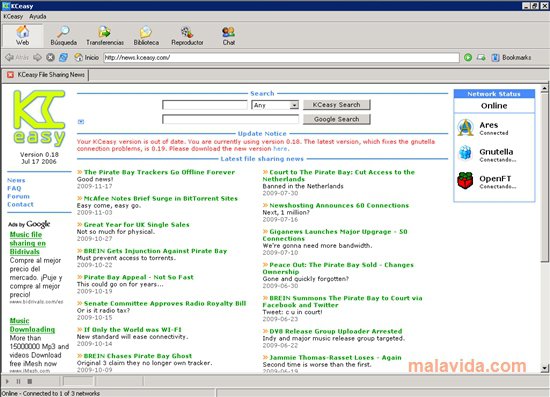The height and width of the screenshot is (397, 550).
Task: Open the FAQ link in sidebar
Action: (14, 188)
